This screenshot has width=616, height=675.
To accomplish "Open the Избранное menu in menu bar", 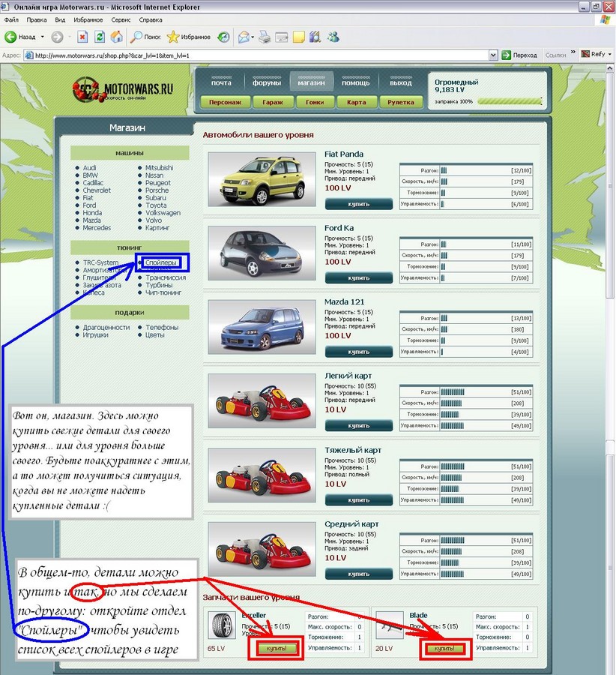I will coord(88,19).
